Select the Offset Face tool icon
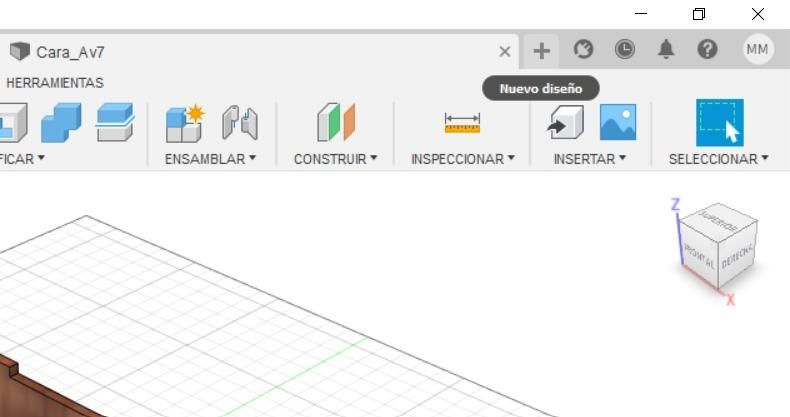790x417 pixels. pos(115,122)
